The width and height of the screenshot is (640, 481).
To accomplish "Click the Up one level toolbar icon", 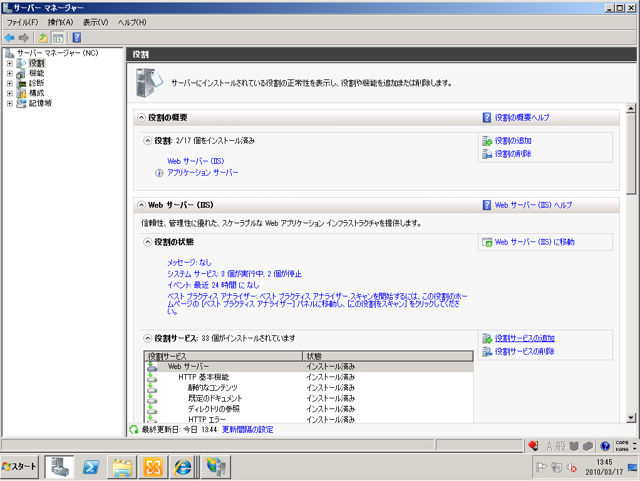I will click(x=43, y=38).
